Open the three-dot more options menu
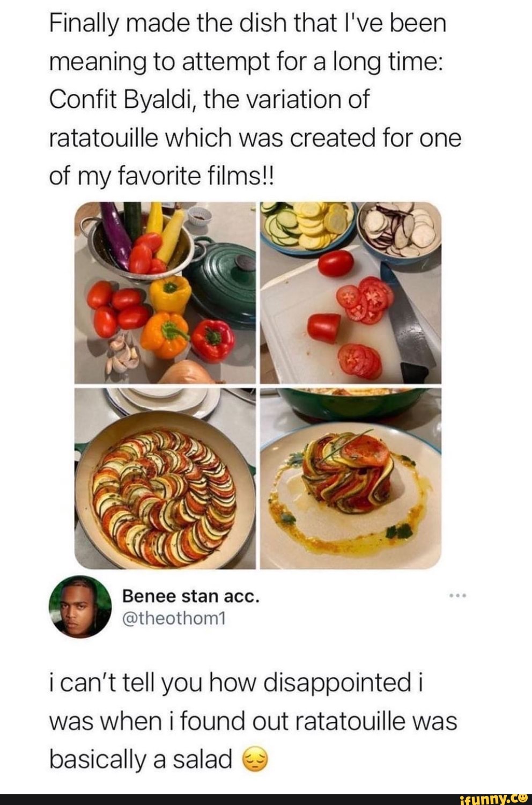 pos(459,596)
